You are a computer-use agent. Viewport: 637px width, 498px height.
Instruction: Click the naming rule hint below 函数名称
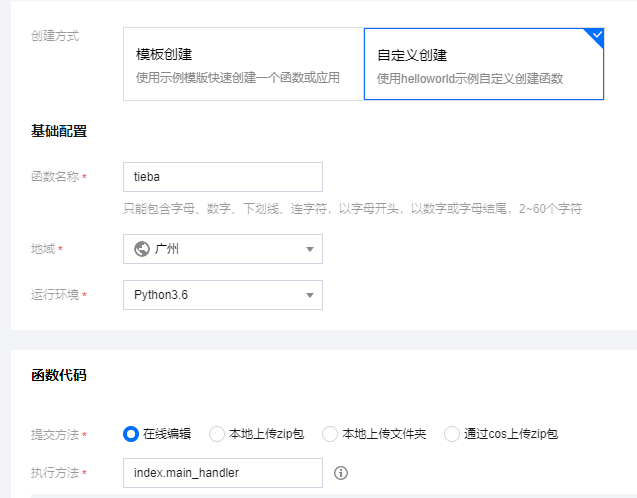tap(352, 209)
